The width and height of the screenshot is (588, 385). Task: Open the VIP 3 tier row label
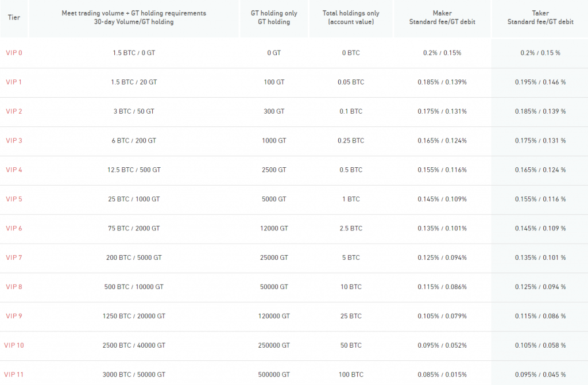click(14, 141)
